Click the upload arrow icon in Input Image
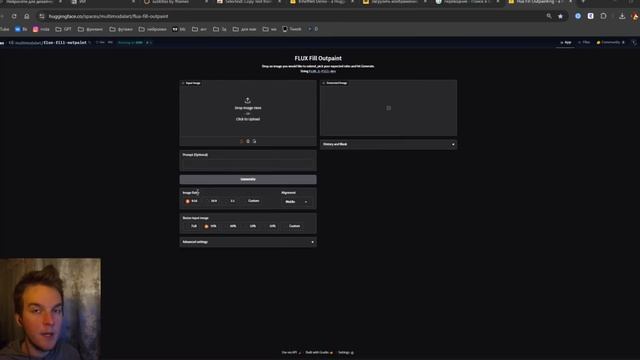The height and width of the screenshot is (360, 640). [247, 100]
